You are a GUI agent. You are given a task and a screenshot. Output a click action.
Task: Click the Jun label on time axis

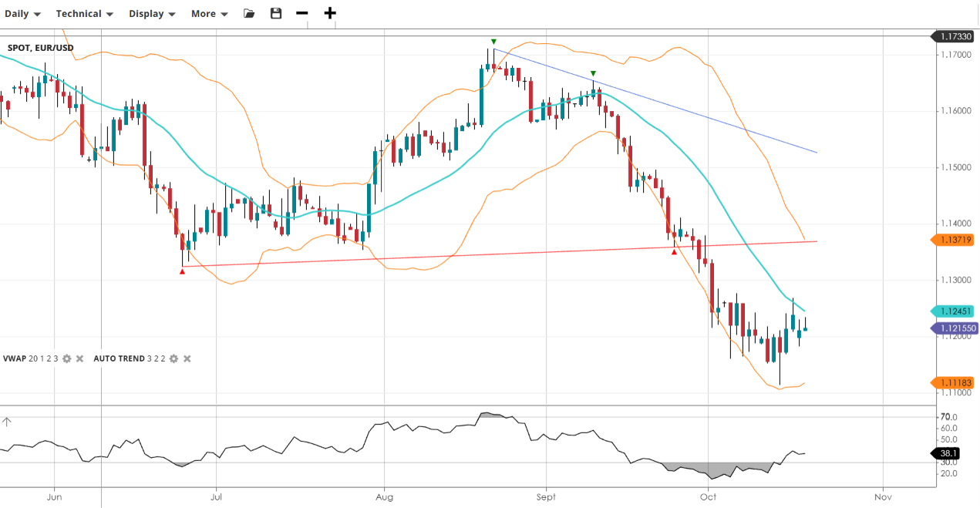click(54, 497)
